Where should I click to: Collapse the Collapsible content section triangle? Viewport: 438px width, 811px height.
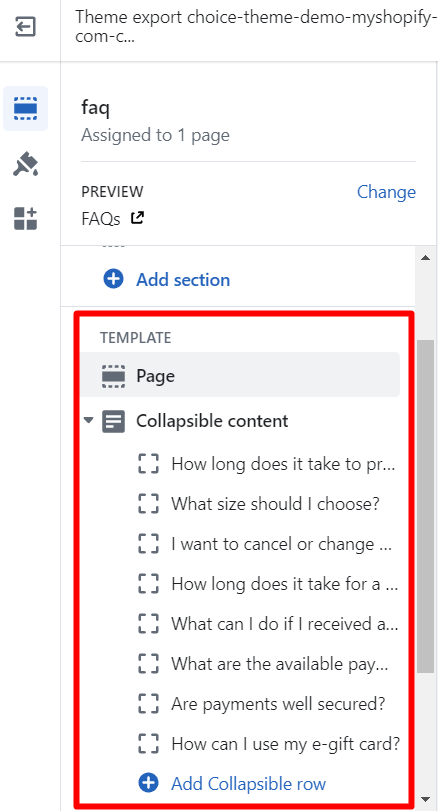(89, 420)
